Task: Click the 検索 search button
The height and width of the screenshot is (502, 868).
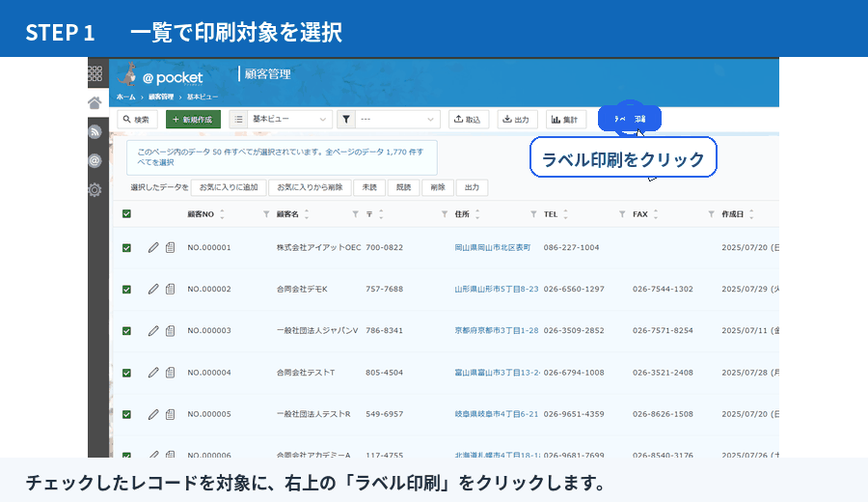Action: click(x=137, y=119)
